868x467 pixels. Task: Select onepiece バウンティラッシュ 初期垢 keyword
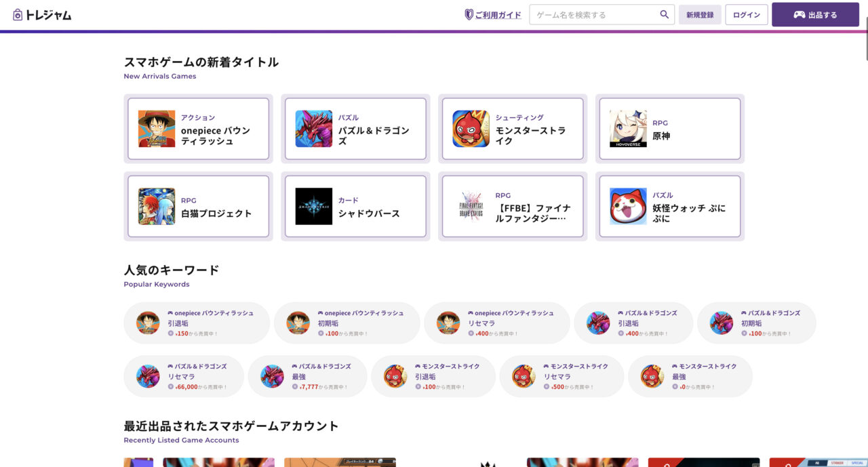click(x=347, y=323)
